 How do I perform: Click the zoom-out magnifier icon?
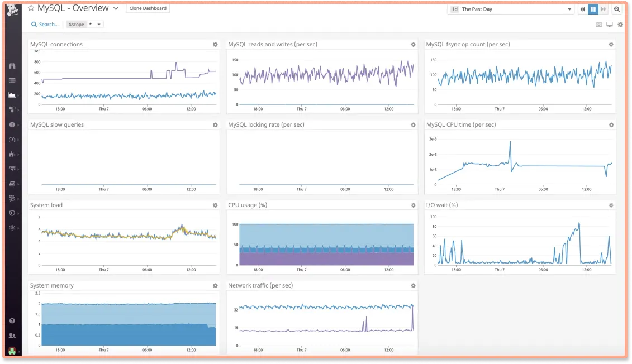pos(617,9)
